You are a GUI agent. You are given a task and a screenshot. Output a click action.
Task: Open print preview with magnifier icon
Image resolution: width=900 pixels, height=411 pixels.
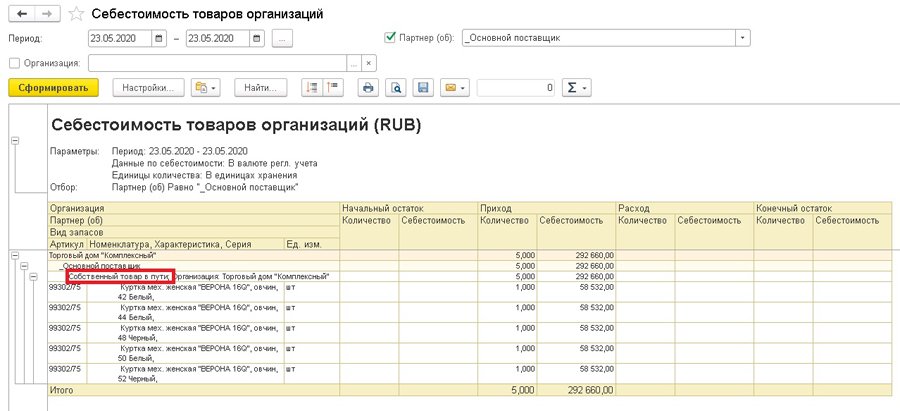pyautogui.click(x=396, y=88)
